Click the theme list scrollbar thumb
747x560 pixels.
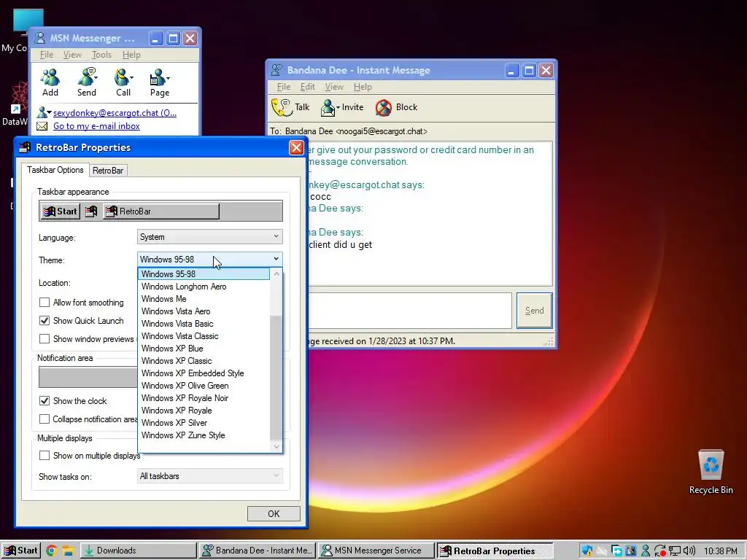coord(276,378)
